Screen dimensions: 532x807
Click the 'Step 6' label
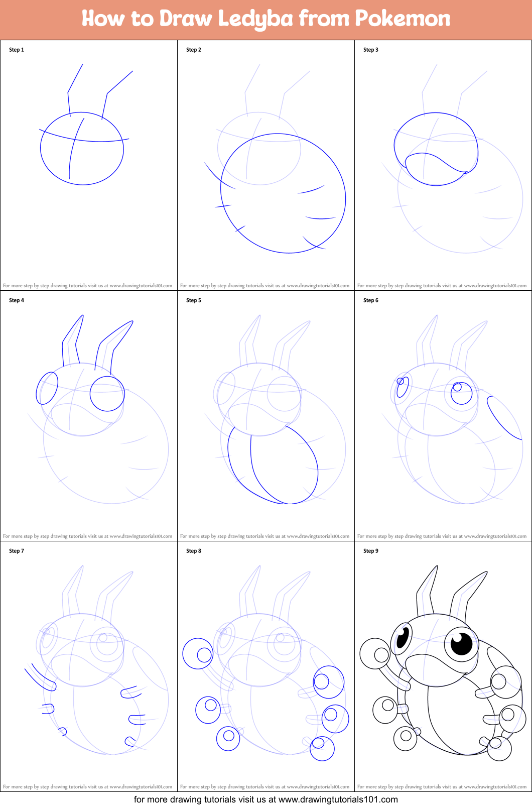click(371, 300)
